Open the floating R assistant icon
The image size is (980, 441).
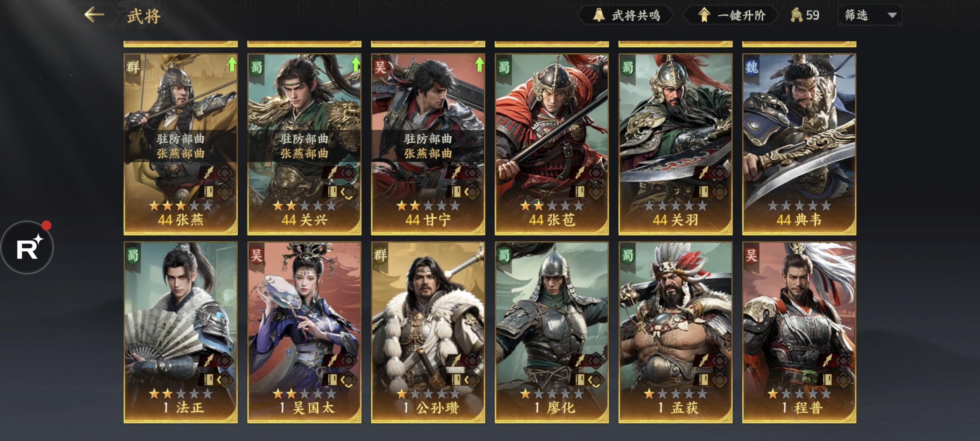(27, 247)
